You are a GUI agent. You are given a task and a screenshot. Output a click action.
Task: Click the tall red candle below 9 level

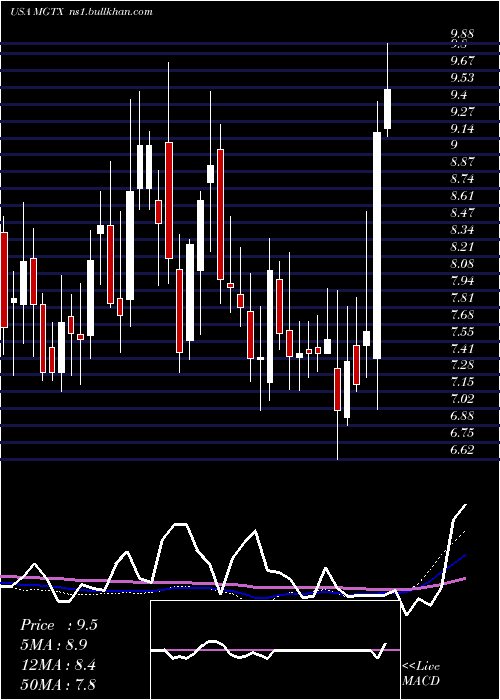(x=169, y=200)
